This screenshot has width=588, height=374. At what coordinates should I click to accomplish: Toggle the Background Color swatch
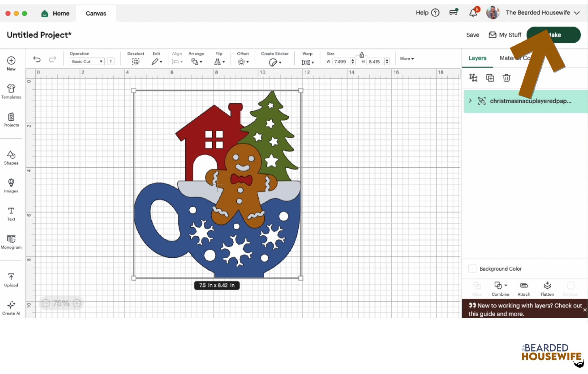pyautogui.click(x=472, y=268)
